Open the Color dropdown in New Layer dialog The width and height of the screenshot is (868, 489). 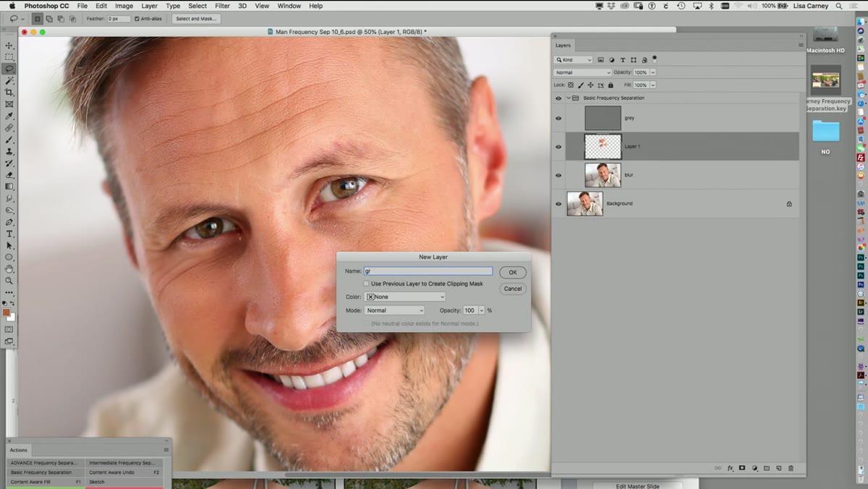(405, 297)
